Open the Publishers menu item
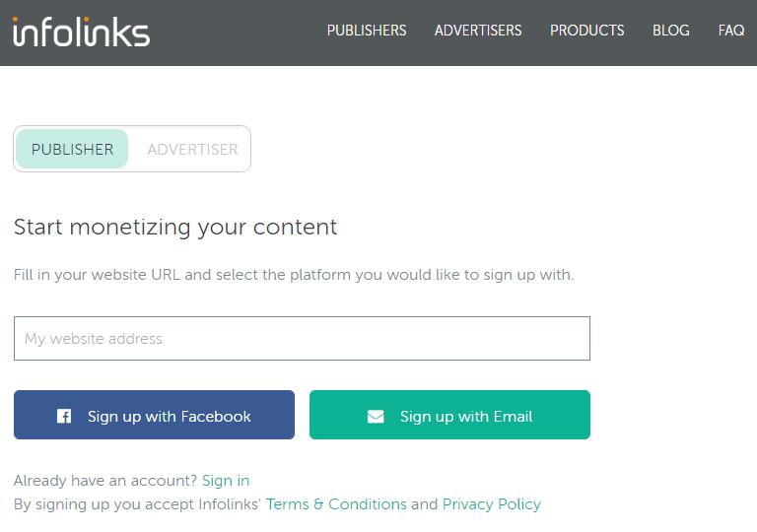The height and width of the screenshot is (532, 757). point(367,31)
